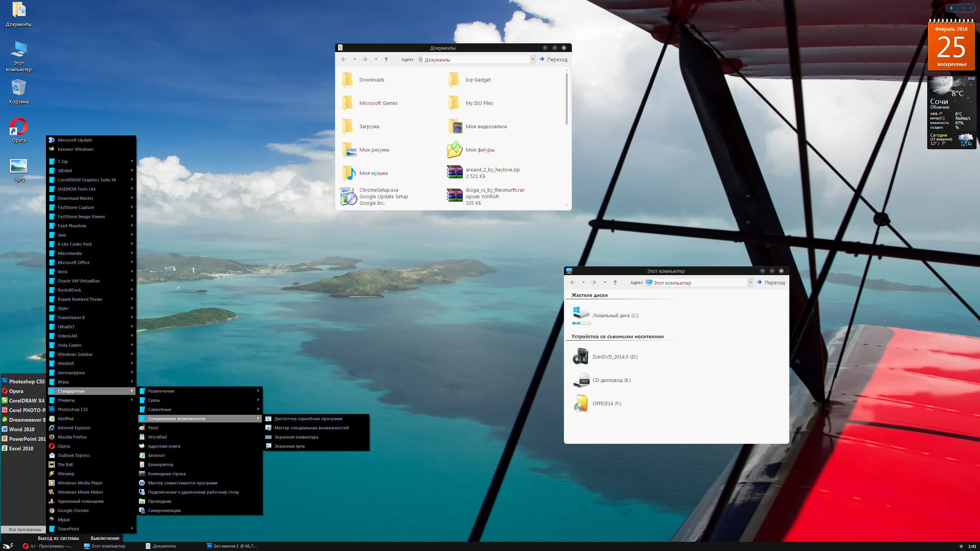
Task: Expand 7-Zip submenu
Action: pyautogui.click(x=91, y=161)
